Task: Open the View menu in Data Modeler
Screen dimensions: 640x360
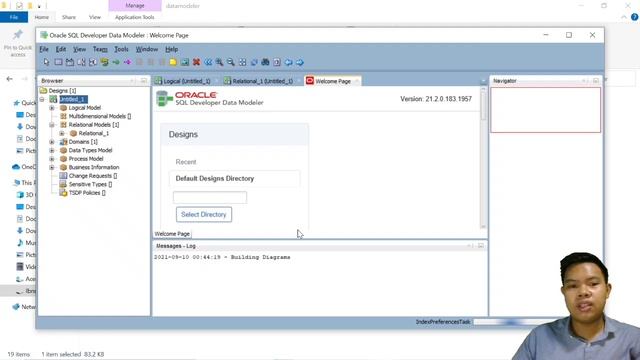Action: pyautogui.click(x=79, y=49)
